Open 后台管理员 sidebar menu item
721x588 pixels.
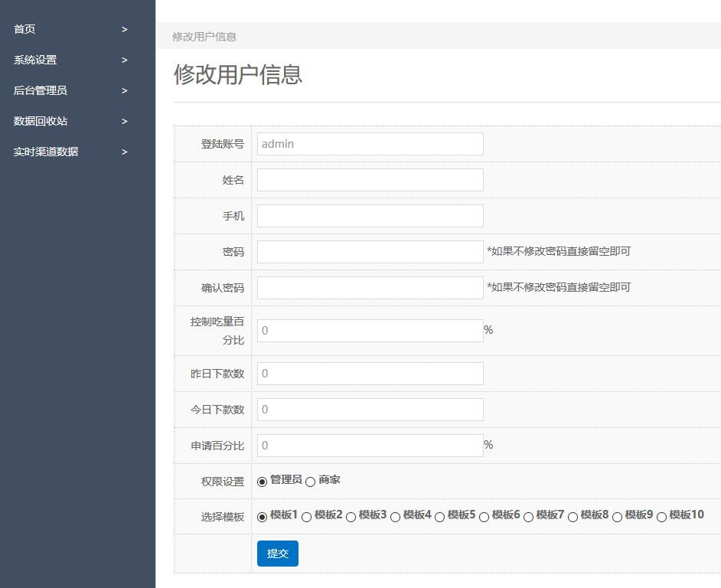click(x=41, y=90)
